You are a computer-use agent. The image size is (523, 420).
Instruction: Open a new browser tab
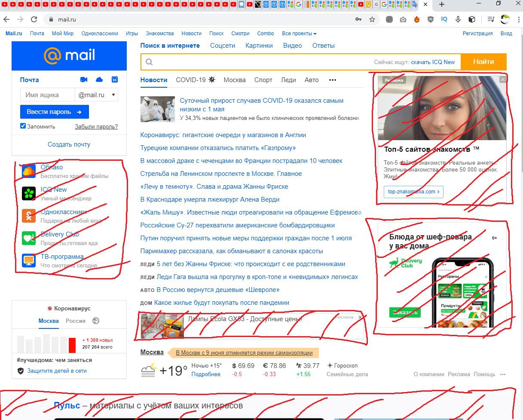[x=441, y=4]
